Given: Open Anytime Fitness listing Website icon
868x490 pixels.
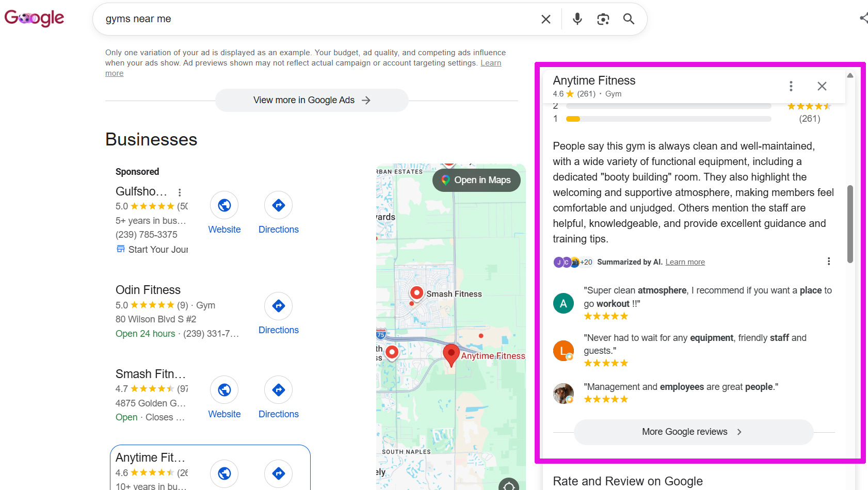Looking at the screenshot, I should [224, 473].
